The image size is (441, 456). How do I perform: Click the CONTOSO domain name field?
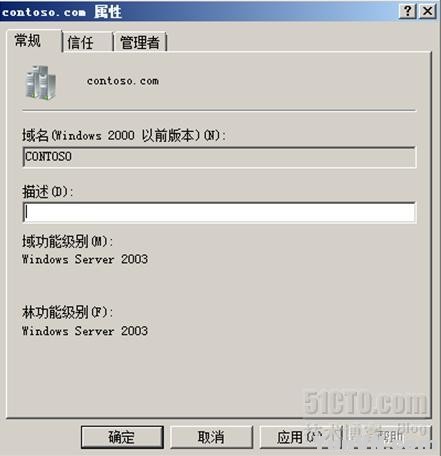[x=219, y=157]
